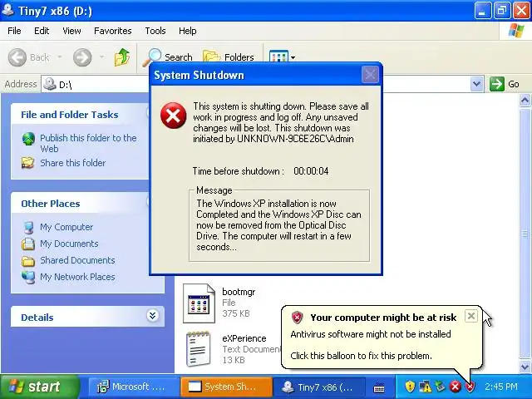Click the Start button
The width and height of the screenshot is (532, 399).
tap(40, 387)
